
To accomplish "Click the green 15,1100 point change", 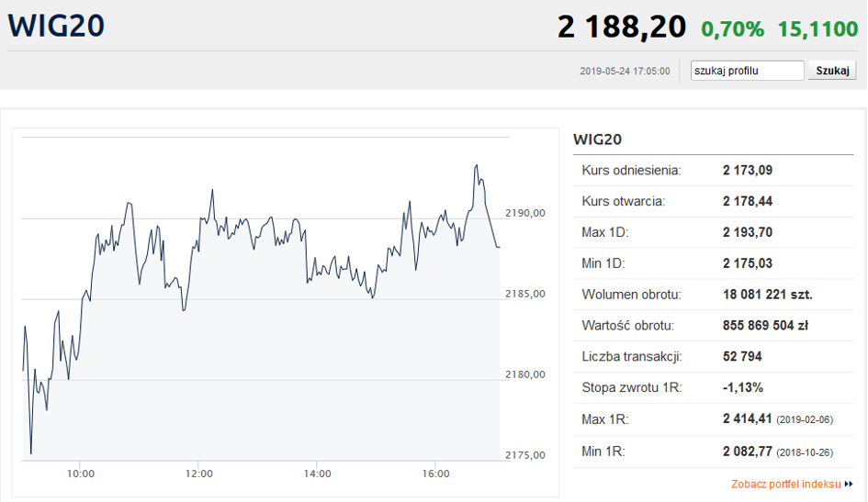I will coord(817,29).
